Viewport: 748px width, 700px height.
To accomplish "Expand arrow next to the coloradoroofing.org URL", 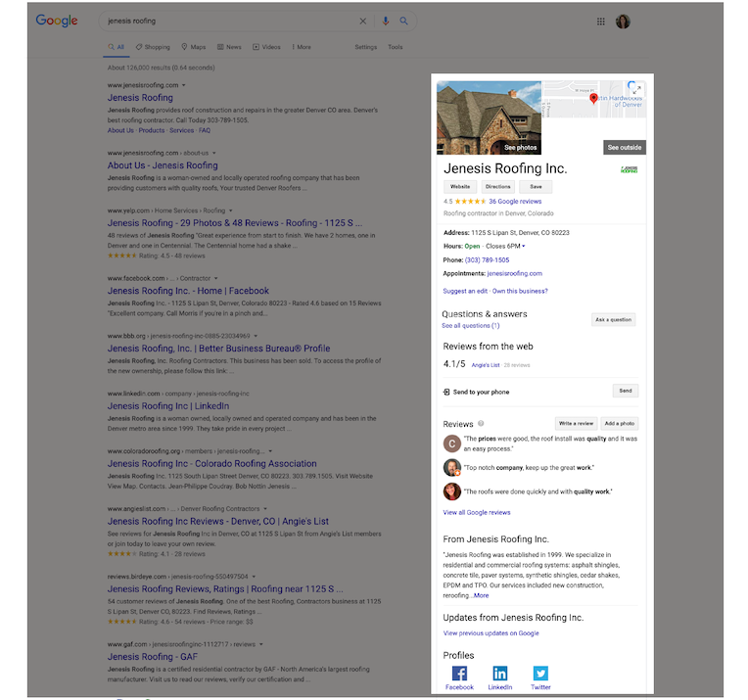I will pyautogui.click(x=270, y=451).
